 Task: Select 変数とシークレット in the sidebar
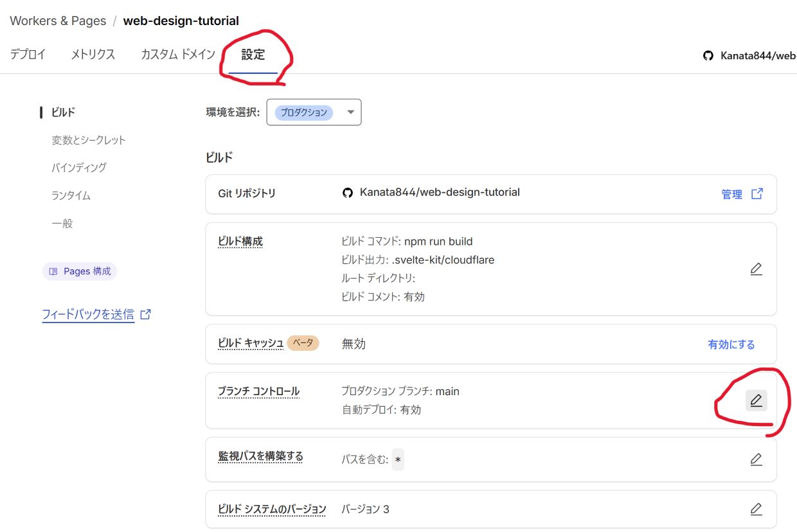(89, 139)
